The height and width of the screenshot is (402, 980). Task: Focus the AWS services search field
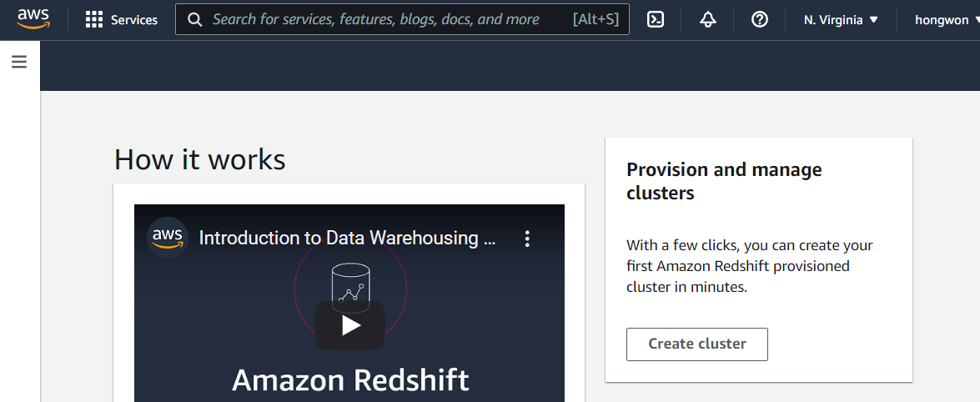tap(402, 19)
